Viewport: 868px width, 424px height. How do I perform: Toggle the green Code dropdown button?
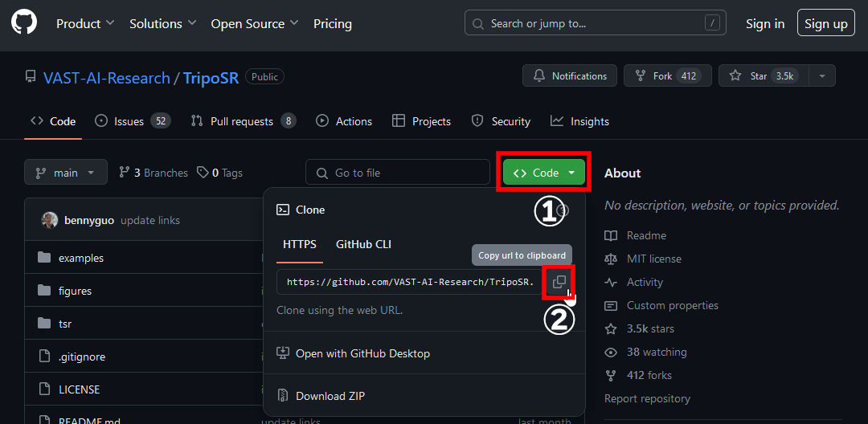tap(544, 173)
